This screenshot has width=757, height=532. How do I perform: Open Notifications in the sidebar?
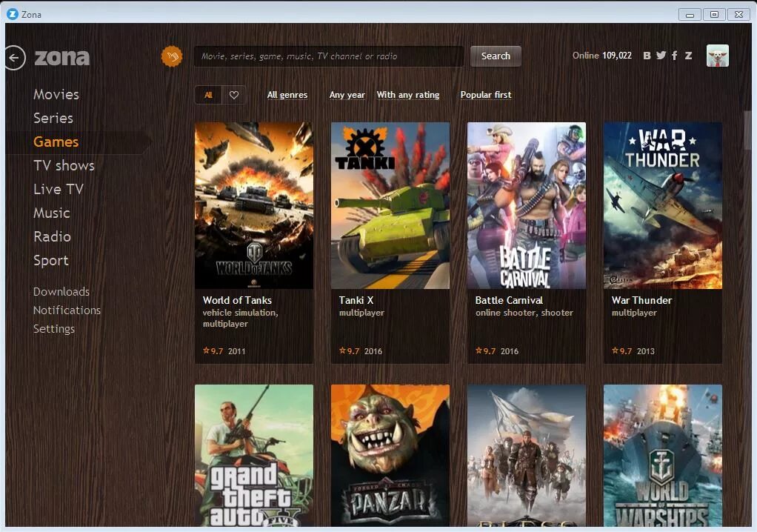point(67,310)
